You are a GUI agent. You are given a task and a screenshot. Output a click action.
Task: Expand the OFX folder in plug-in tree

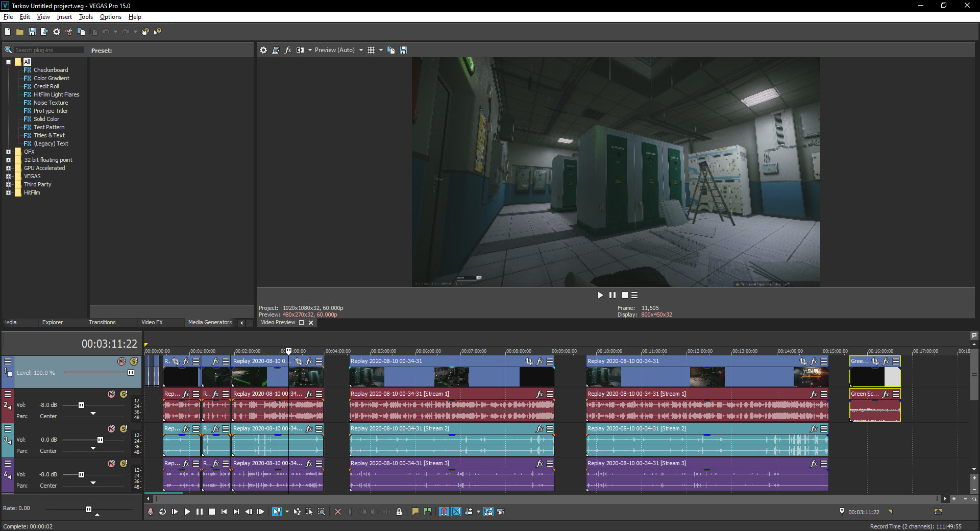click(8, 152)
